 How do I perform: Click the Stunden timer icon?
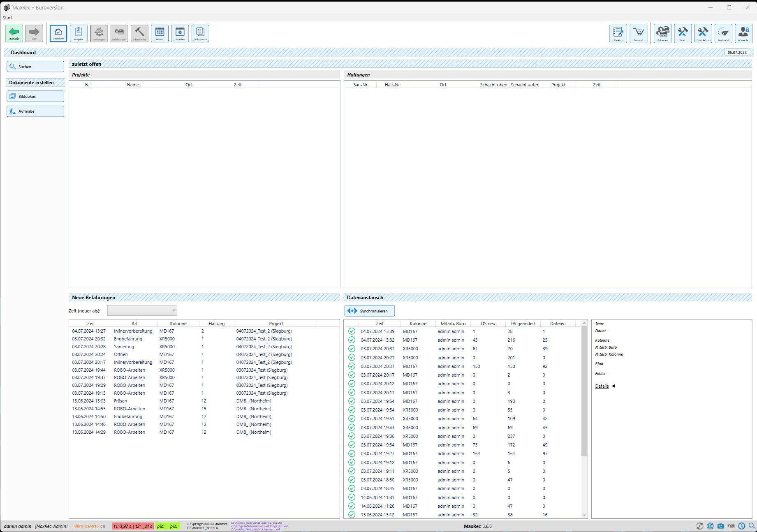pos(180,33)
